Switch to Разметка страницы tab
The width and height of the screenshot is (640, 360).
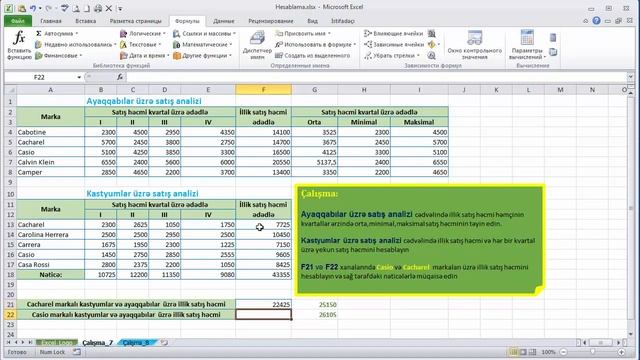point(136,21)
